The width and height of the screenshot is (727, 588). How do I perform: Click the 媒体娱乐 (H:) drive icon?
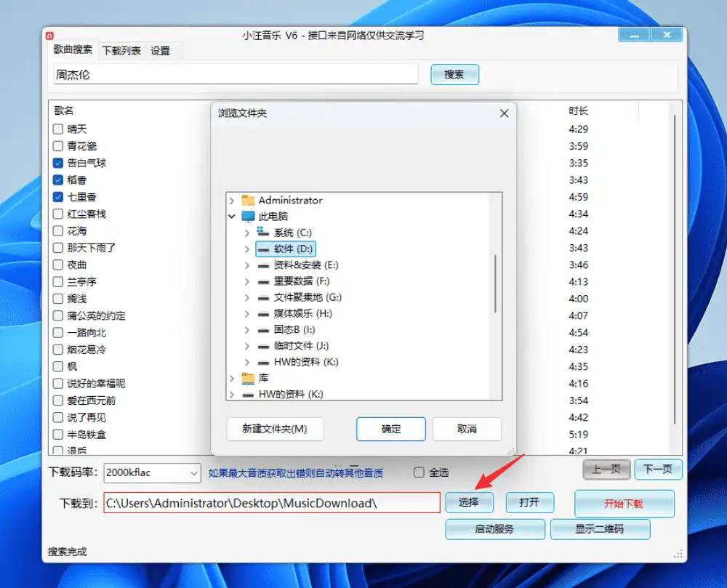tap(263, 314)
